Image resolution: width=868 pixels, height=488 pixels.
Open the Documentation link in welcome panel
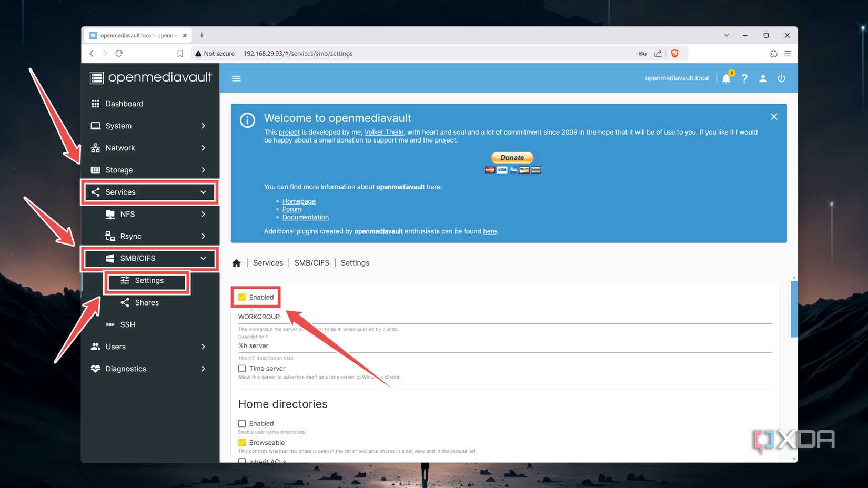point(305,217)
